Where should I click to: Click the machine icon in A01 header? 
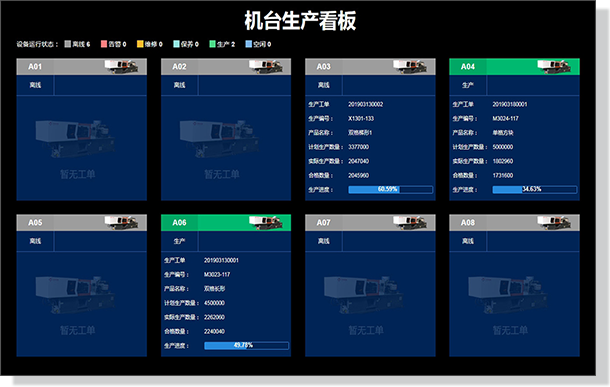121,67
